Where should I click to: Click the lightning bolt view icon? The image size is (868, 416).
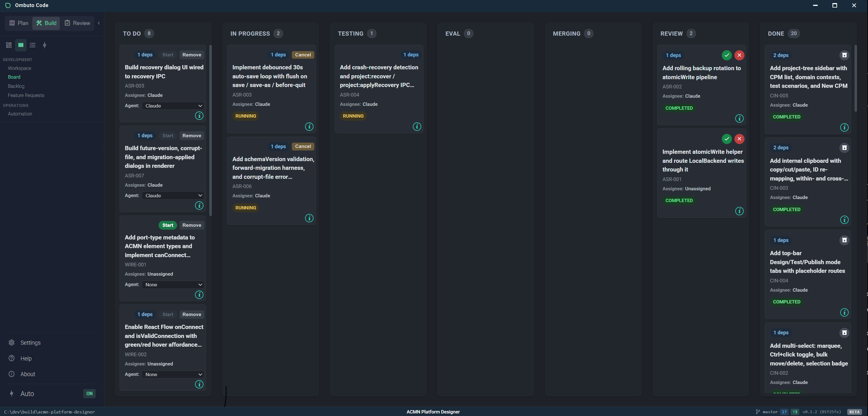44,45
